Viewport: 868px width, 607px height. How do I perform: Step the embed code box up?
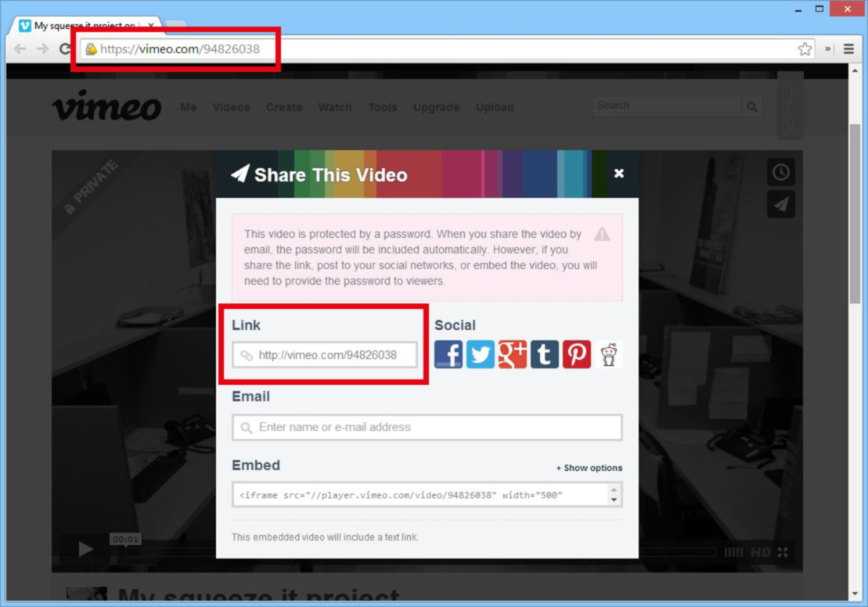(614, 489)
